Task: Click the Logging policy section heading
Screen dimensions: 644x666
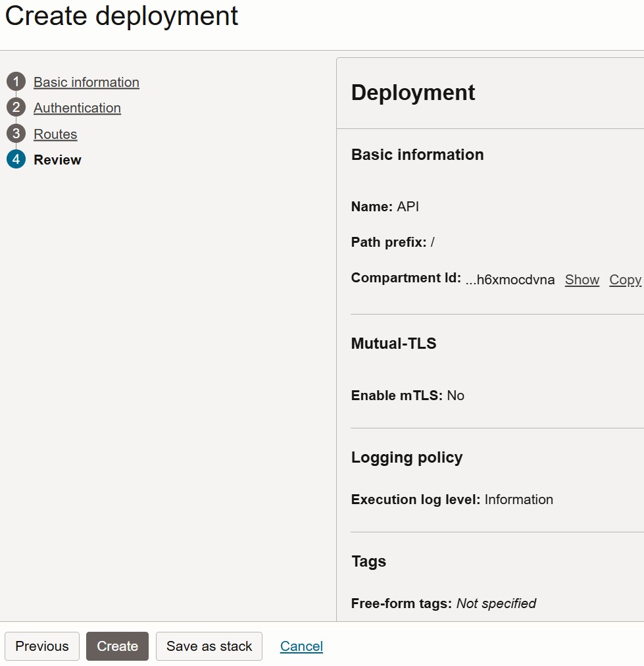Action: (x=407, y=458)
